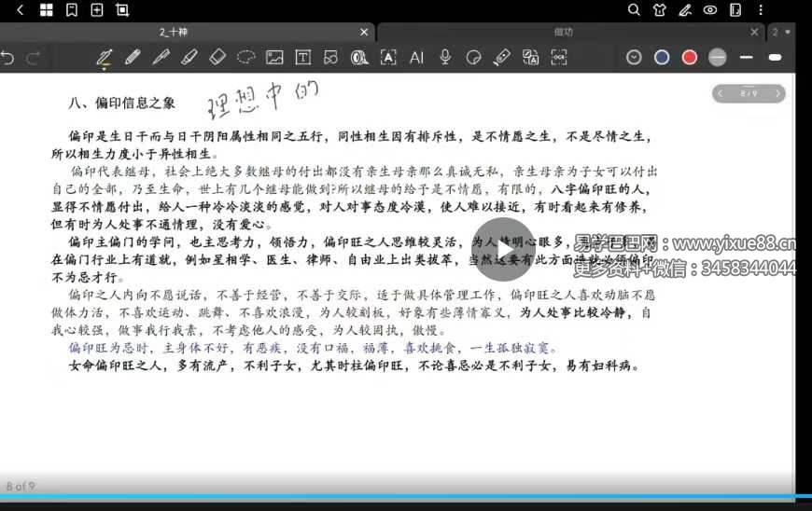This screenshot has height=511, width=812.
Task: Select the Eraser tool
Action: pos(217,58)
